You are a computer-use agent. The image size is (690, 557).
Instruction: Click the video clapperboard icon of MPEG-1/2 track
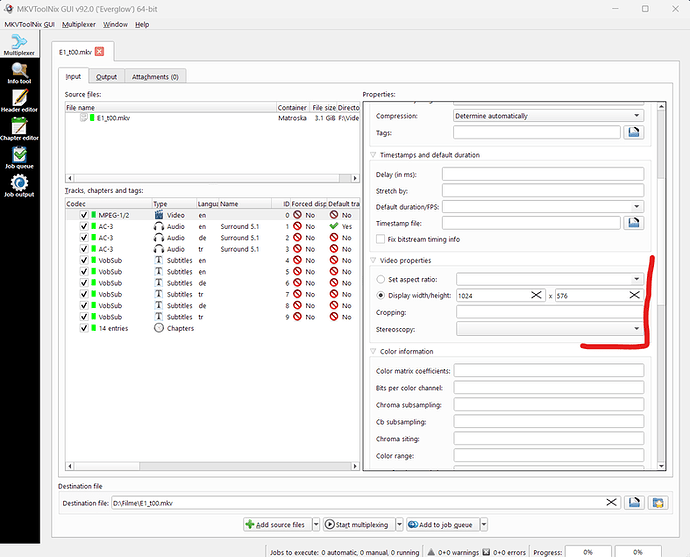(159, 215)
